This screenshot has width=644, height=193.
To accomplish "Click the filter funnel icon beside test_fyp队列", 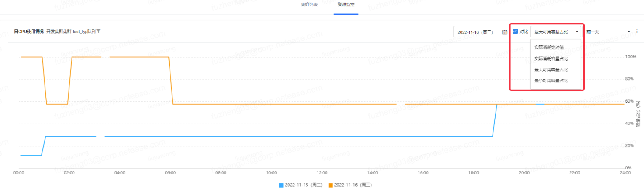I will [x=98, y=32].
